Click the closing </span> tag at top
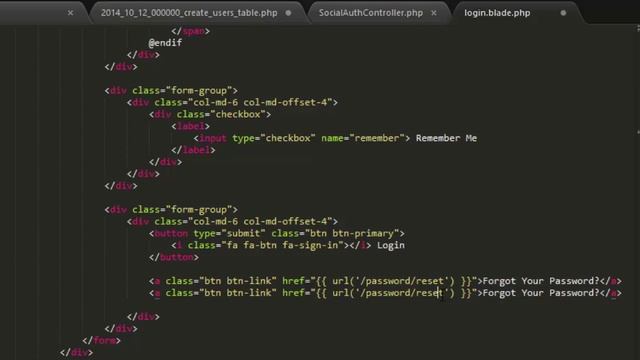This screenshot has width=640, height=360. tap(190, 31)
